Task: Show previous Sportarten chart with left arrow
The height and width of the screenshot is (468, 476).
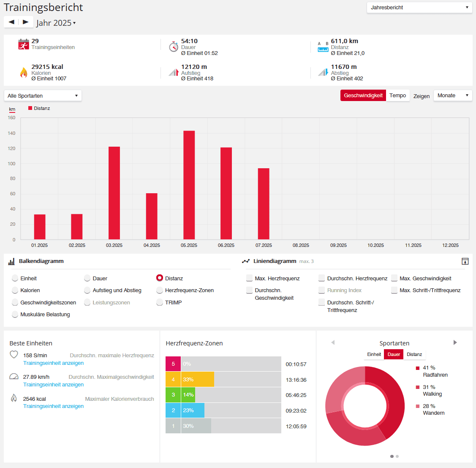Action: (x=333, y=342)
